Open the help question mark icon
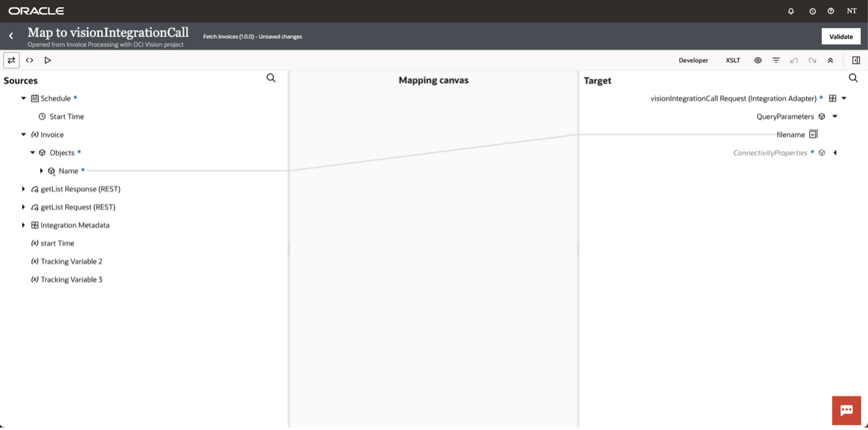This screenshot has width=868, height=430. point(830,11)
